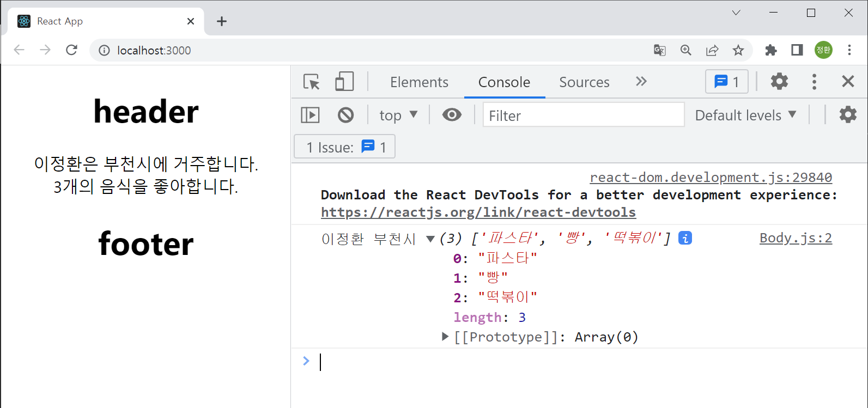
Task: Toggle the browser side panel
Action: pos(797,50)
